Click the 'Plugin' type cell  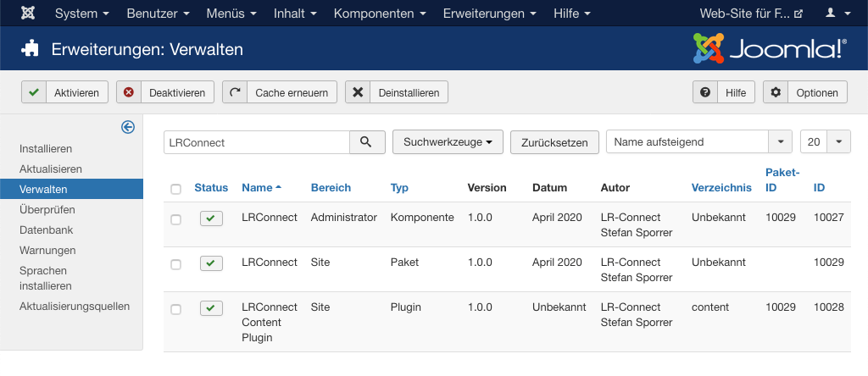point(406,307)
